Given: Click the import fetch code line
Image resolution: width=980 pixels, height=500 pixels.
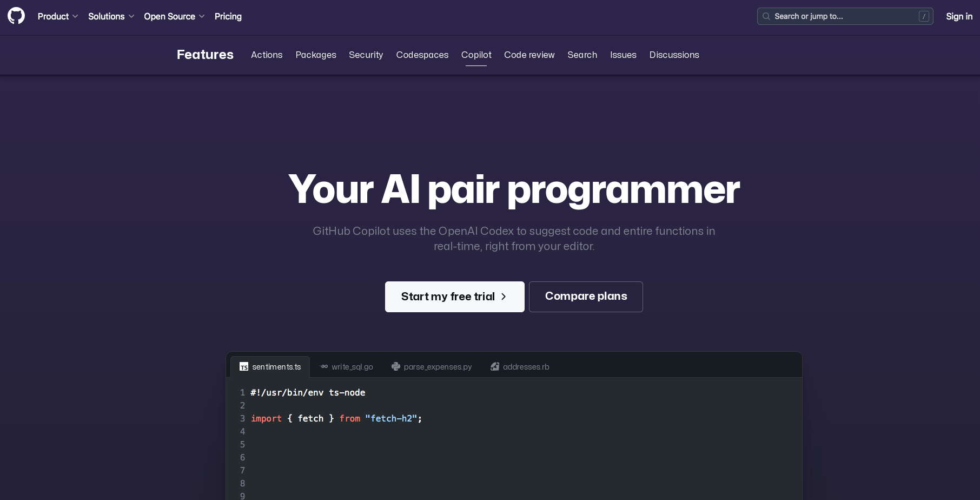Looking at the screenshot, I should pyautogui.click(x=336, y=418).
